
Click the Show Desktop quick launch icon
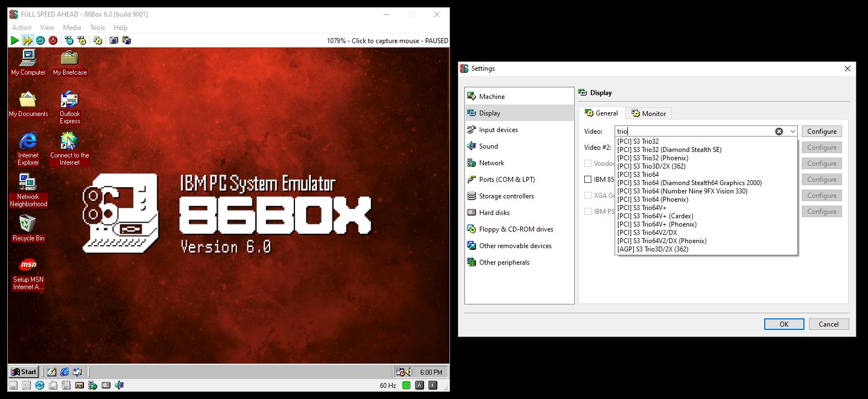pos(51,372)
